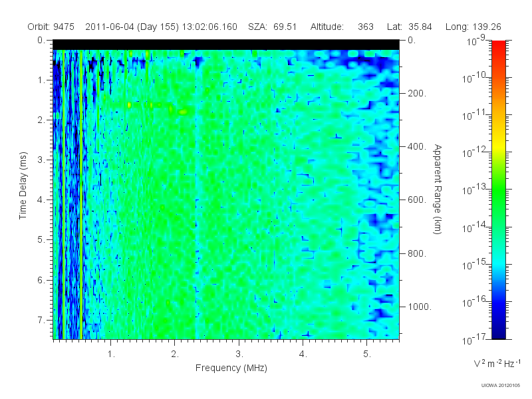Click the 7. tick label on time delay axis
This screenshot has width=532, height=399.
(41, 320)
